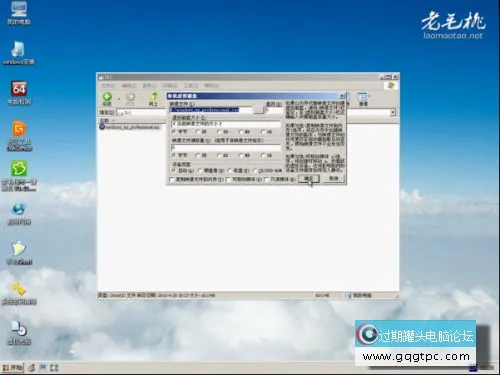Open the Back button history dropdown arrow

point(119,99)
